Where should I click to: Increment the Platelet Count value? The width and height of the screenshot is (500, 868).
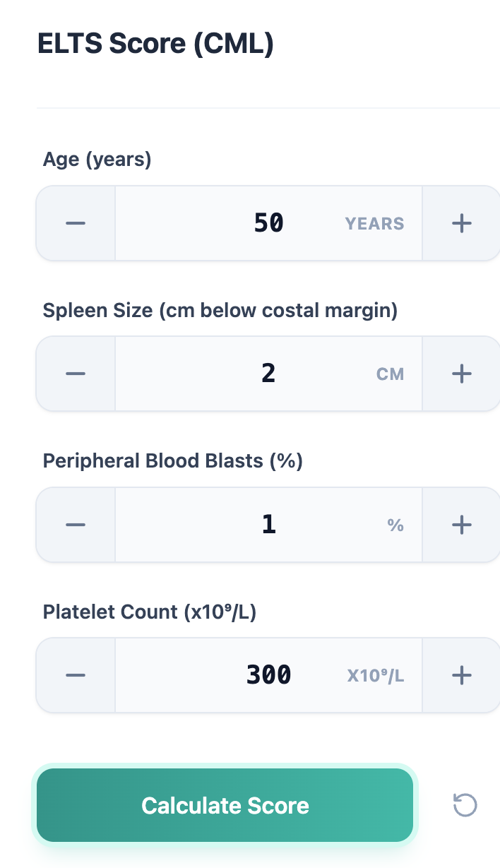[461, 674]
